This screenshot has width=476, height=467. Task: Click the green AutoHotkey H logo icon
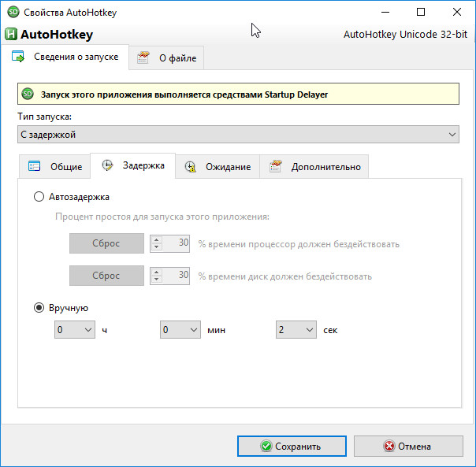pyautogui.click(x=11, y=34)
